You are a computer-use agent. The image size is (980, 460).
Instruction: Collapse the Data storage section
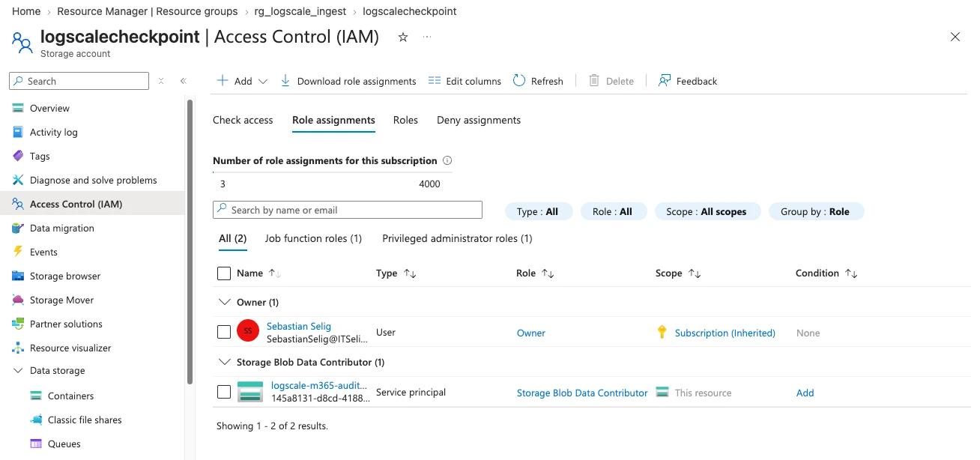pos(18,371)
